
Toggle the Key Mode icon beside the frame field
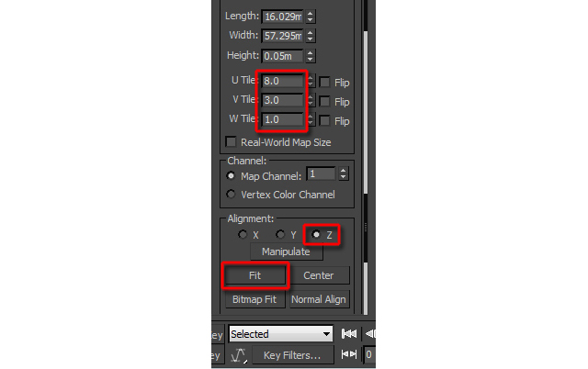tap(349, 354)
